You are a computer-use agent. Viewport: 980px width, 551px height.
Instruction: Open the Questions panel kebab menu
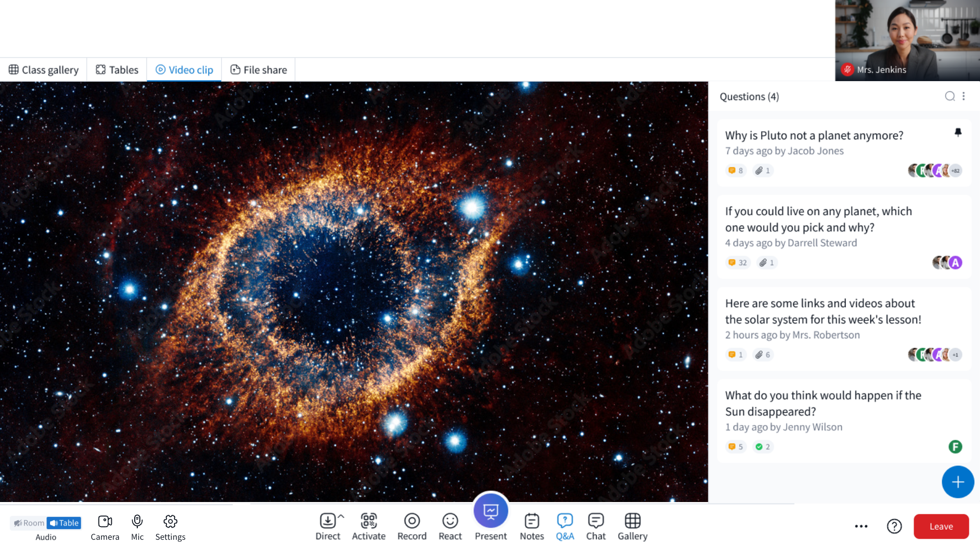pos(964,96)
